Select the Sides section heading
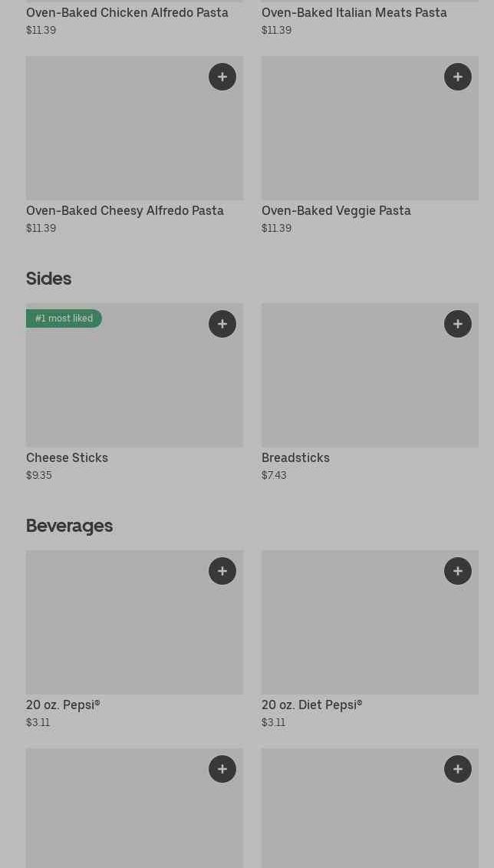The height and width of the screenshot is (868, 494). pyautogui.click(x=49, y=278)
